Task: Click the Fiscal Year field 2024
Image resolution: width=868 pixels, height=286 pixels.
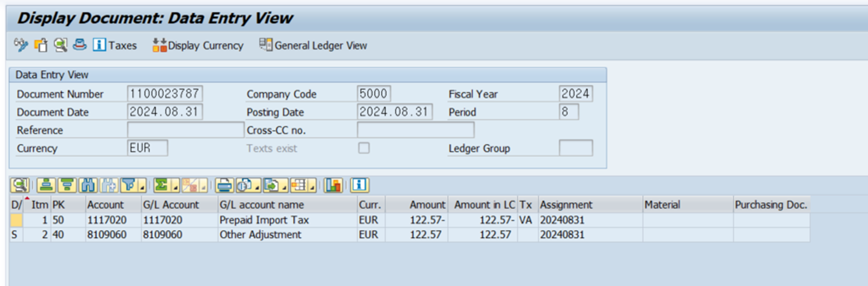Action: pyautogui.click(x=576, y=93)
